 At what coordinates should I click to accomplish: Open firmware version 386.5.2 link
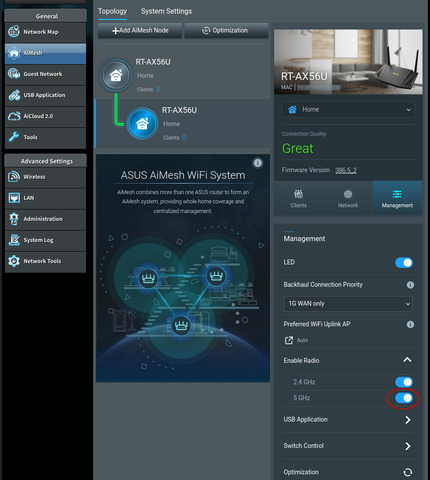[346, 170]
